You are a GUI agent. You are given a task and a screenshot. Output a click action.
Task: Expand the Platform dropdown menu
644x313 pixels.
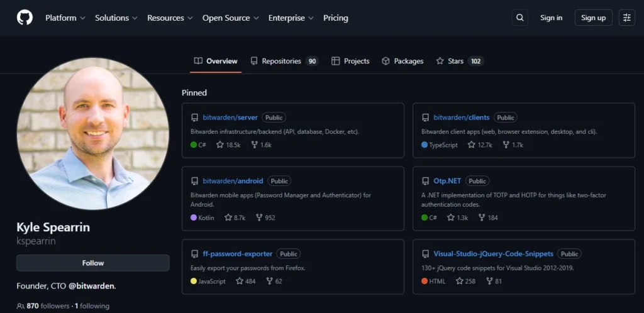pos(65,18)
